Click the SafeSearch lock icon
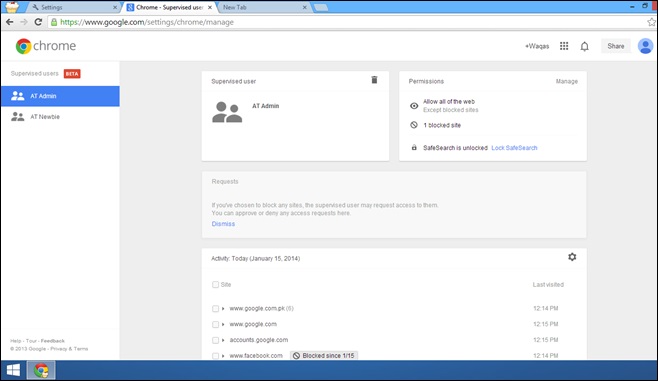The height and width of the screenshot is (381, 658). 414,148
